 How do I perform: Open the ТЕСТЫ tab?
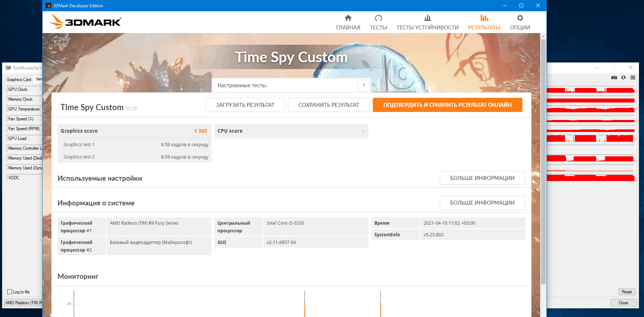point(378,23)
